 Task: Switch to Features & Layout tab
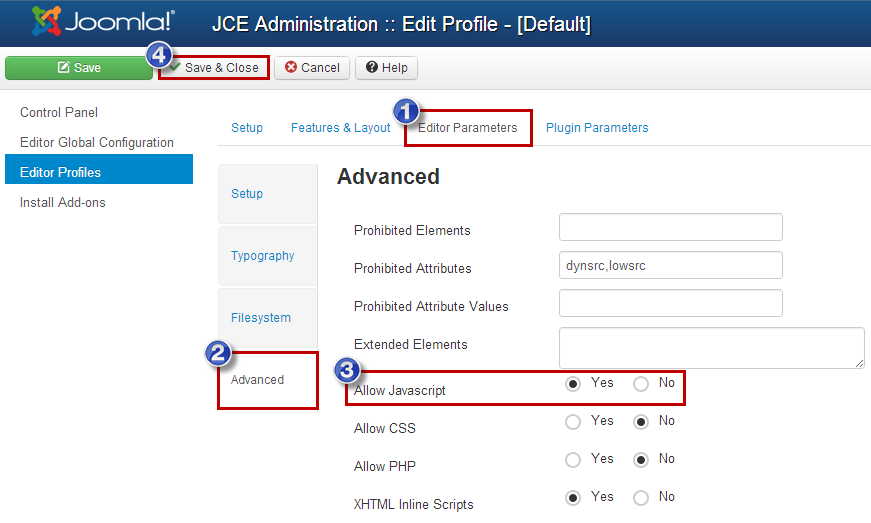341,128
